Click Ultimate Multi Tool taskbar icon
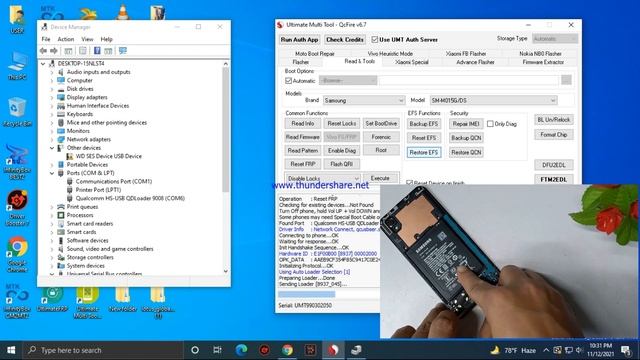The image size is (640, 360). coord(333,350)
